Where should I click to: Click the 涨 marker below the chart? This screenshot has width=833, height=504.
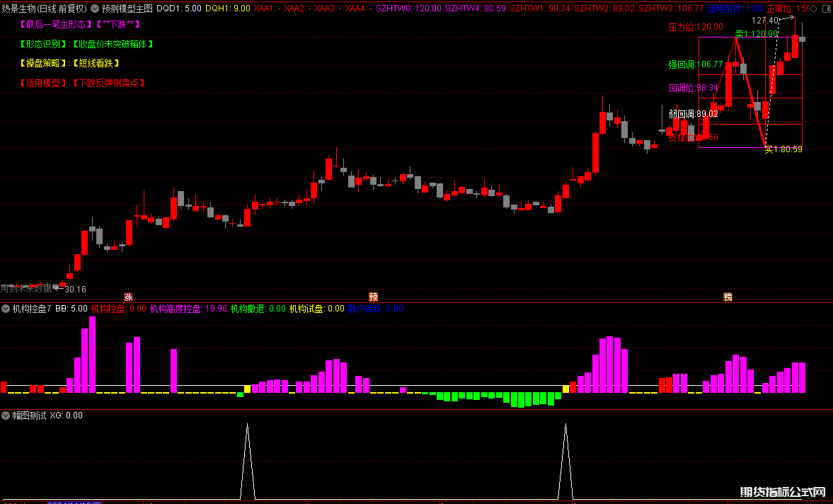click(x=128, y=297)
